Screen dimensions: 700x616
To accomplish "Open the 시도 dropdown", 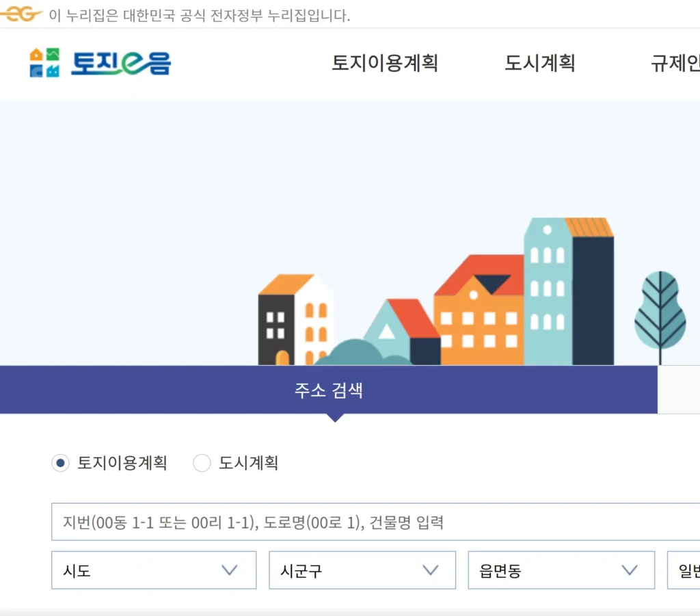I will click(154, 570).
